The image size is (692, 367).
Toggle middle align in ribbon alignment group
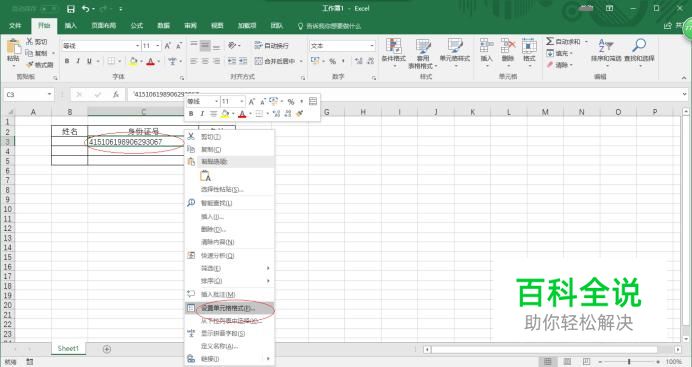pos(205,45)
